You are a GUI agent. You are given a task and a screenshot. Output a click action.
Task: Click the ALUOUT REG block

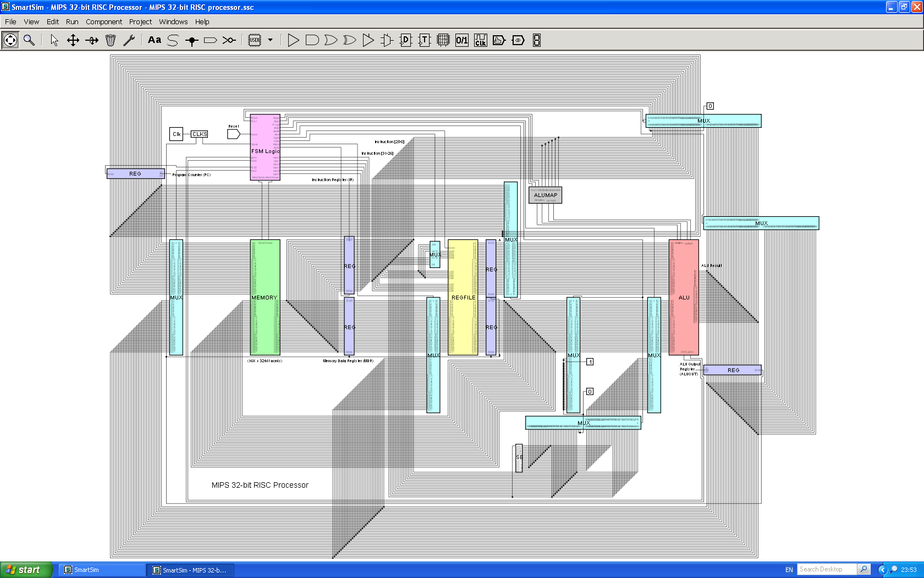[733, 370]
